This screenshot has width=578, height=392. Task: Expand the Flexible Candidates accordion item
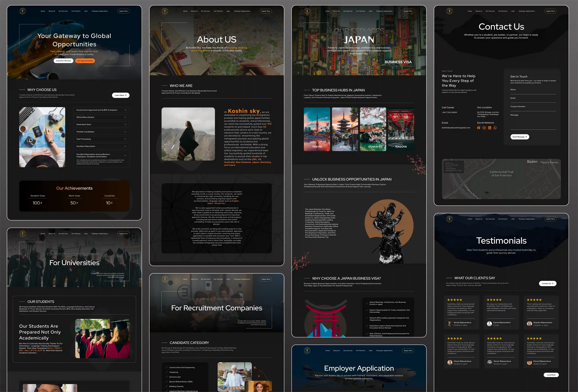click(x=101, y=132)
